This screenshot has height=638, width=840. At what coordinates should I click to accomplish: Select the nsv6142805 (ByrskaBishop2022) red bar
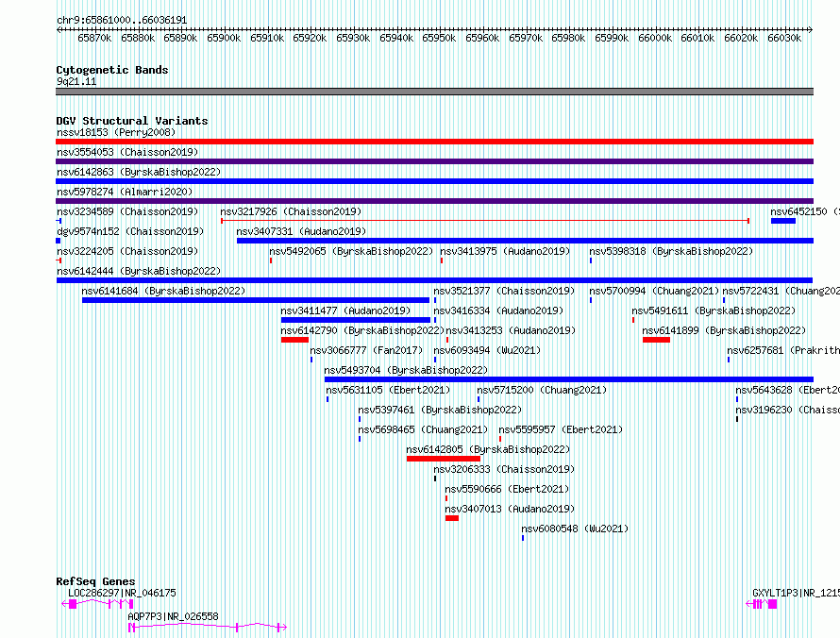click(444, 459)
